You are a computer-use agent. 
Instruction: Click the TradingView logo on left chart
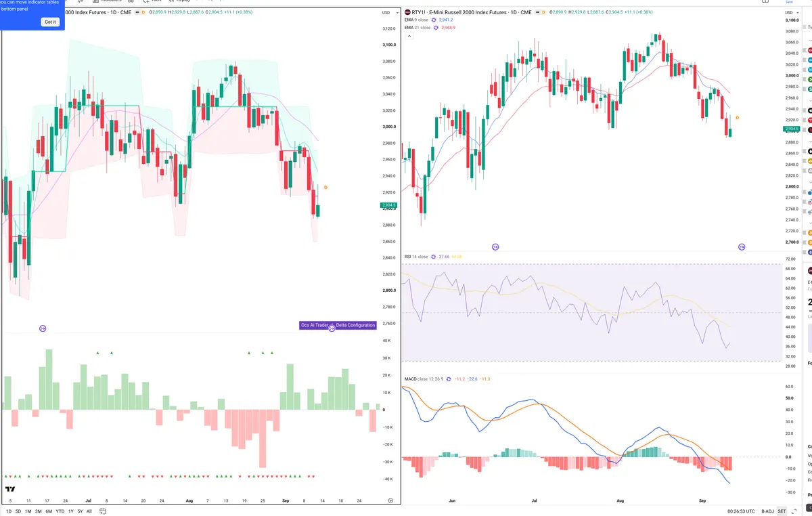(x=10, y=489)
